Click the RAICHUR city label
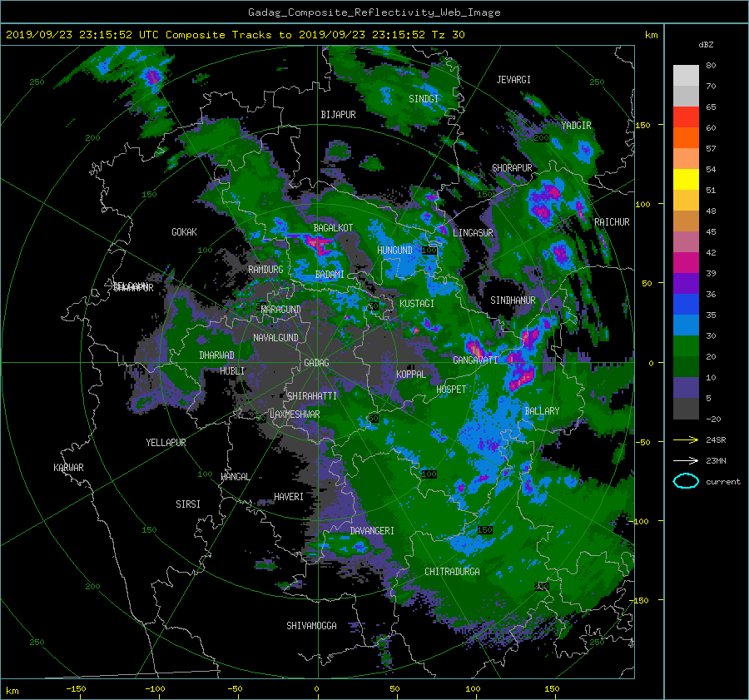The width and height of the screenshot is (749, 700). tap(612, 222)
